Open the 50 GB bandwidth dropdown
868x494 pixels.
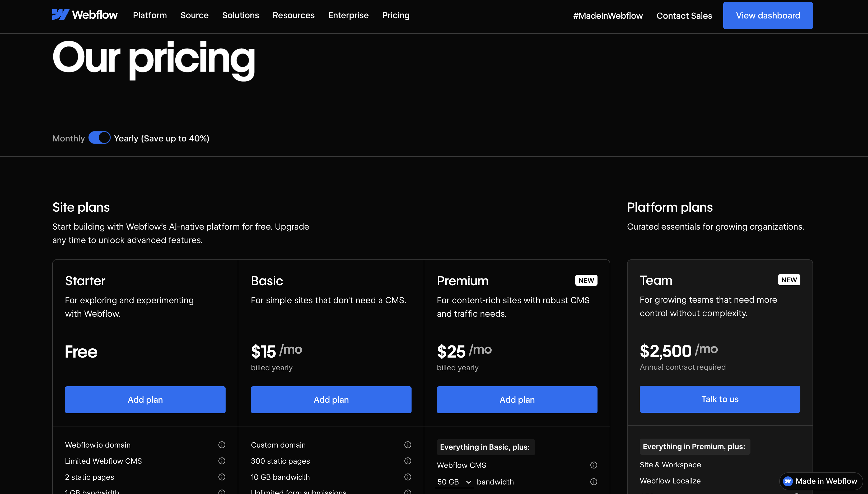(x=454, y=482)
